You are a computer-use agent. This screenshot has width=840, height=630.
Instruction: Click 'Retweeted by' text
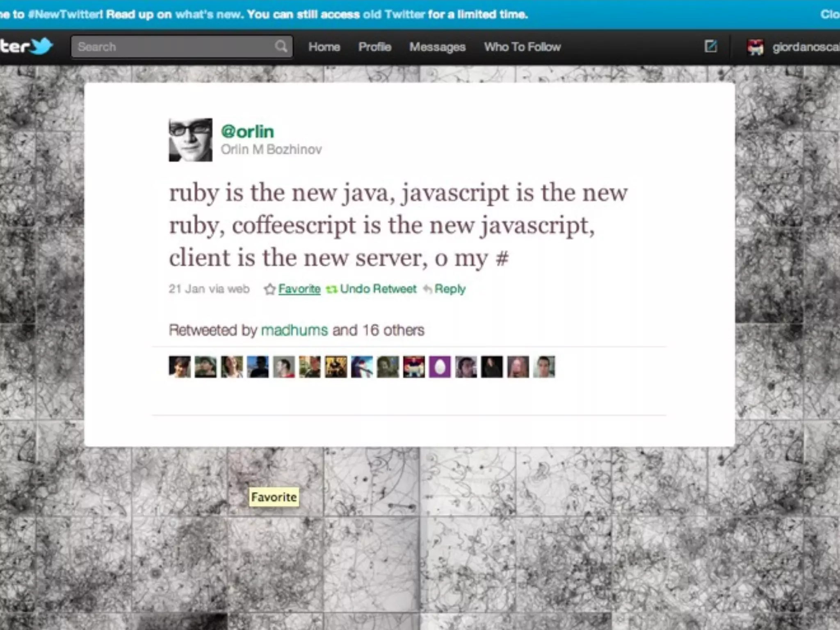213,330
